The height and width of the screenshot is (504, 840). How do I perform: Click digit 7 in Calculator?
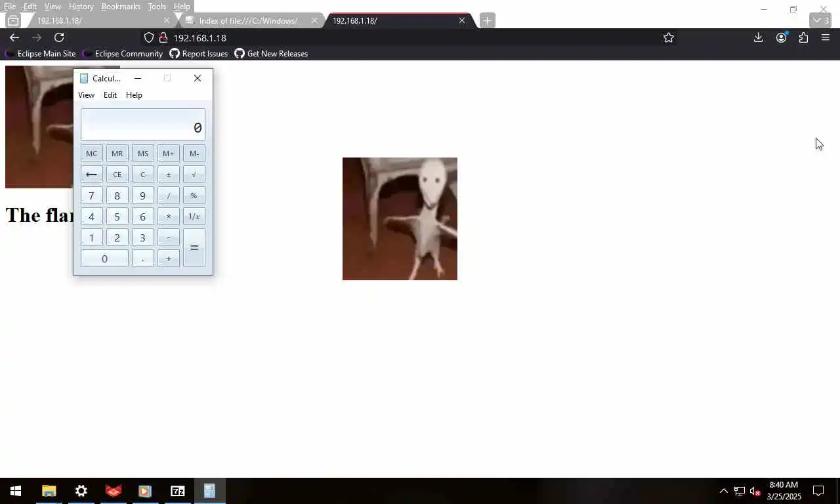click(91, 196)
